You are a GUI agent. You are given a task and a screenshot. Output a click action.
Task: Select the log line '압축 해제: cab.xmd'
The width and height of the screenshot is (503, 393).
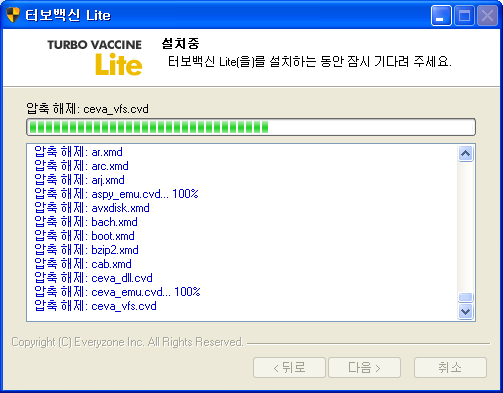83,264
